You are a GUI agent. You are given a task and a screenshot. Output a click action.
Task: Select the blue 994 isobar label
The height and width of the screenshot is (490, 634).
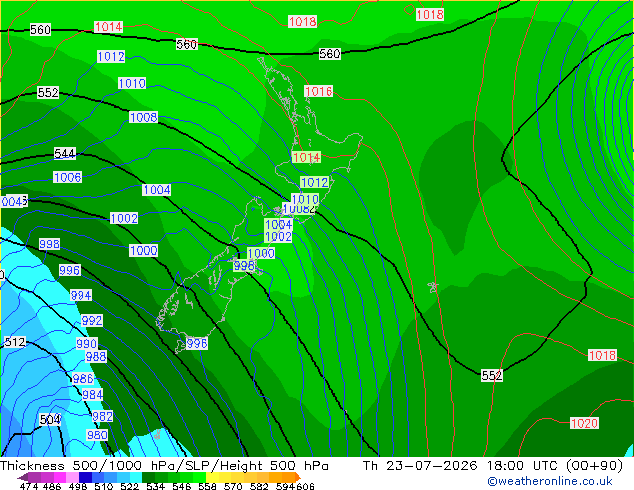81,296
